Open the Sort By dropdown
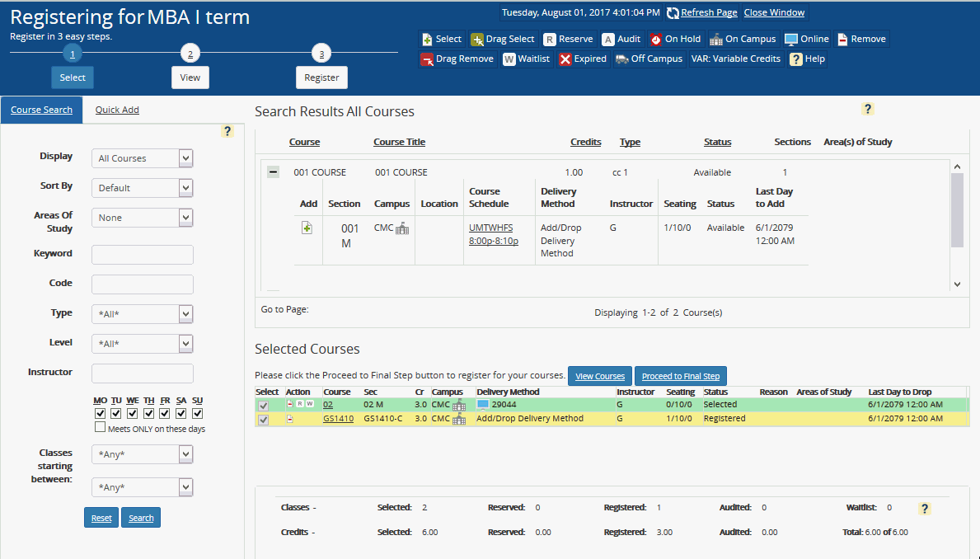 click(x=142, y=188)
